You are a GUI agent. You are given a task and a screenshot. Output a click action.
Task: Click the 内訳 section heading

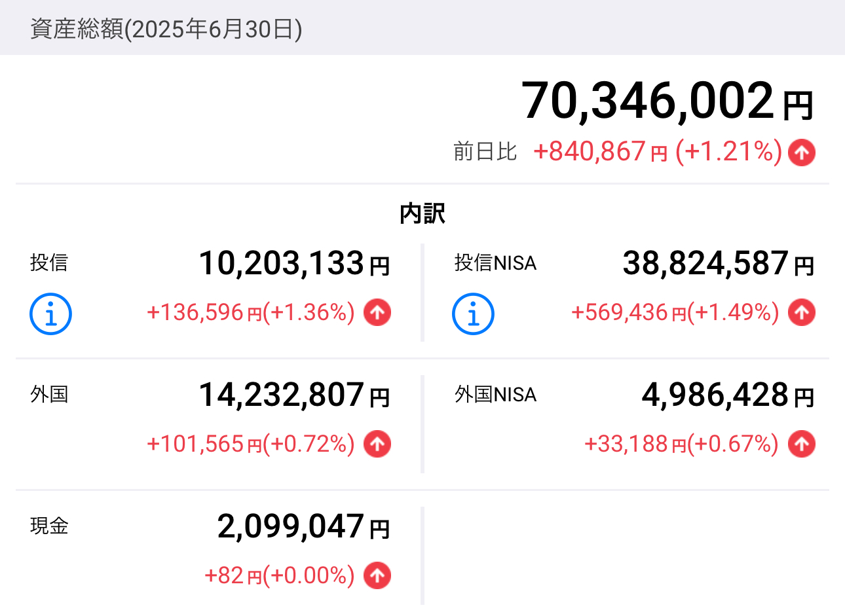point(423,214)
